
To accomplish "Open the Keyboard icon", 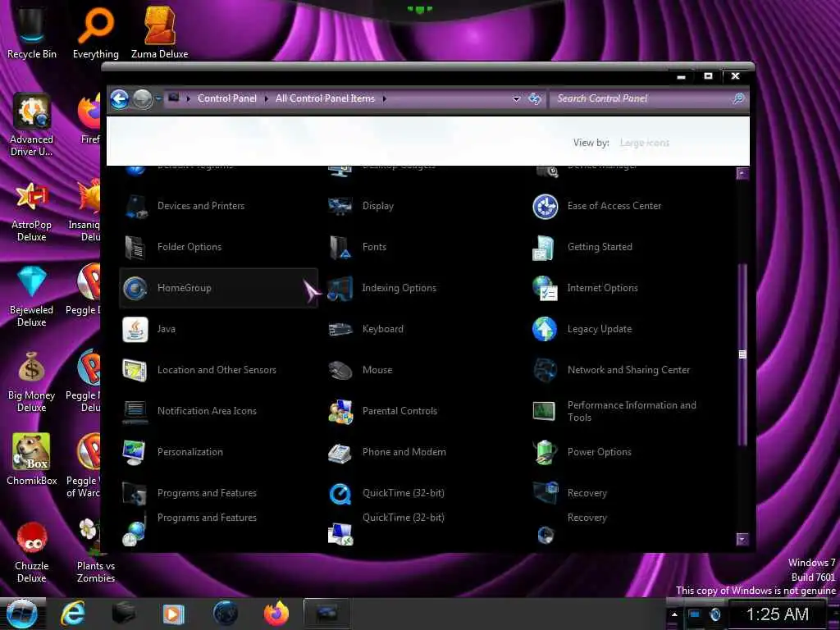I will click(x=340, y=329).
